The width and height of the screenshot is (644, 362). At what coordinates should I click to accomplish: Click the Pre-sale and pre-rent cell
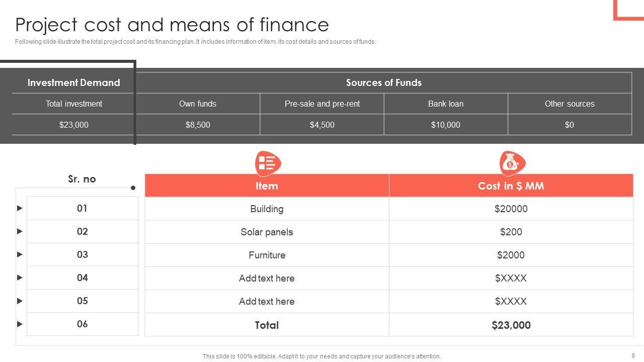coord(322,104)
